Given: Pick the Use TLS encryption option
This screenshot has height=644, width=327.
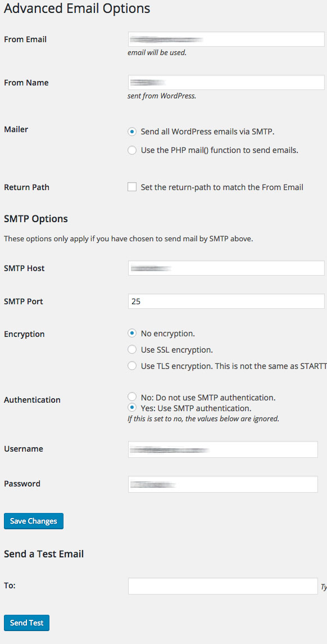Looking at the screenshot, I should pyautogui.click(x=131, y=366).
